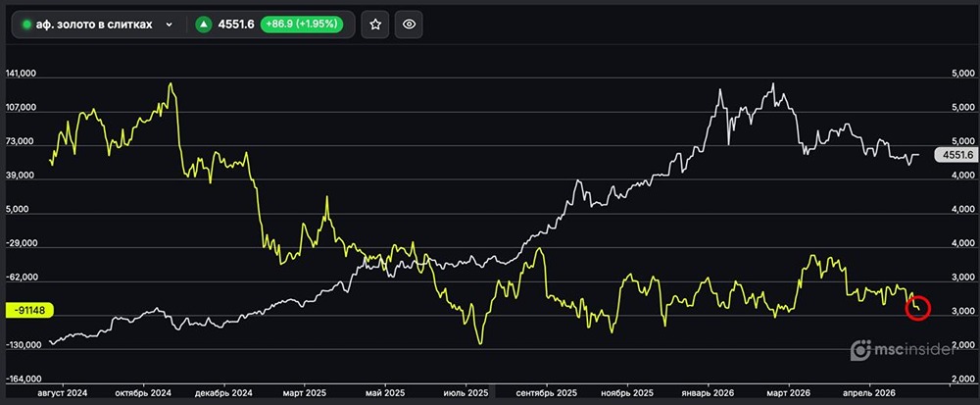Open the аф. золото в слитках dropdown
The height and width of the screenshot is (405, 980).
coord(99,25)
